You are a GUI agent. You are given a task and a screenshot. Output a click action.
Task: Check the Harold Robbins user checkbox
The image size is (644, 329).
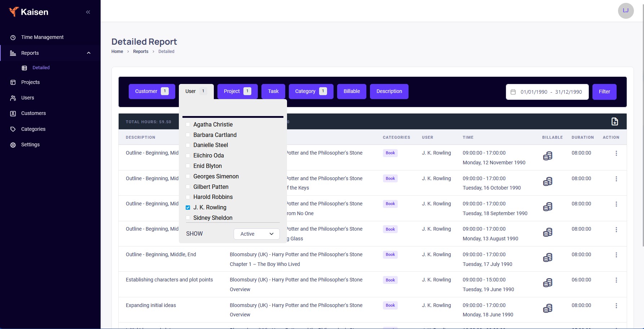pos(188,197)
